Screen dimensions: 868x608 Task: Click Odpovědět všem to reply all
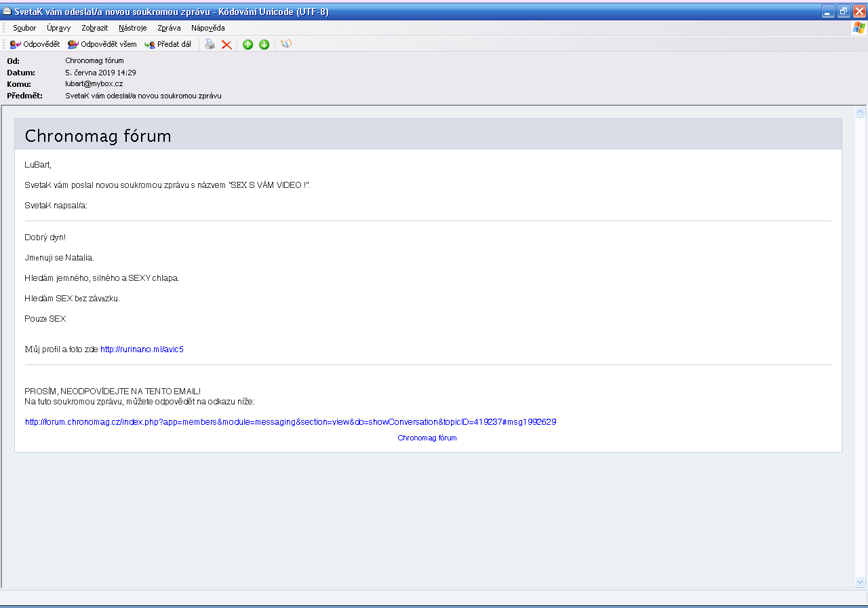[x=102, y=44]
